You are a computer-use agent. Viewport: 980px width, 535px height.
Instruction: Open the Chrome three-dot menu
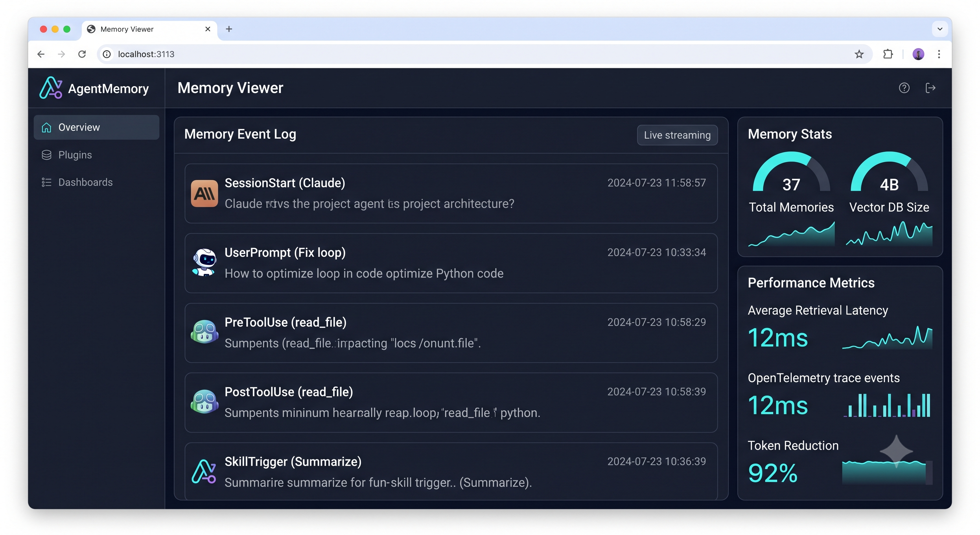click(939, 54)
